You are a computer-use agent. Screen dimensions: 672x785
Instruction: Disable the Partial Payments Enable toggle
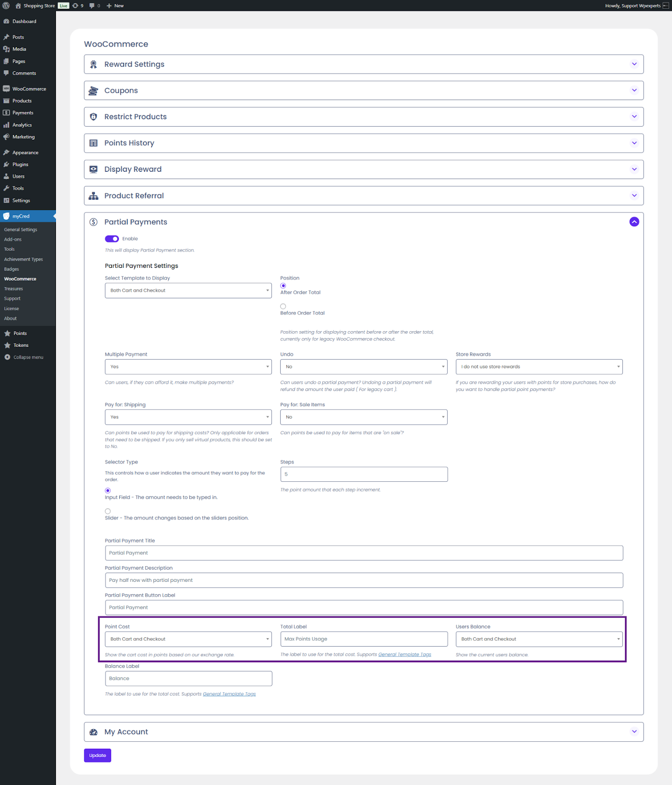[112, 239]
